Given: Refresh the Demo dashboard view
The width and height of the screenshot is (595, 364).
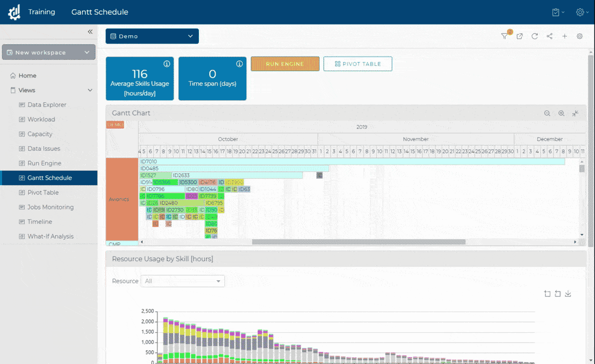Looking at the screenshot, I should point(534,36).
